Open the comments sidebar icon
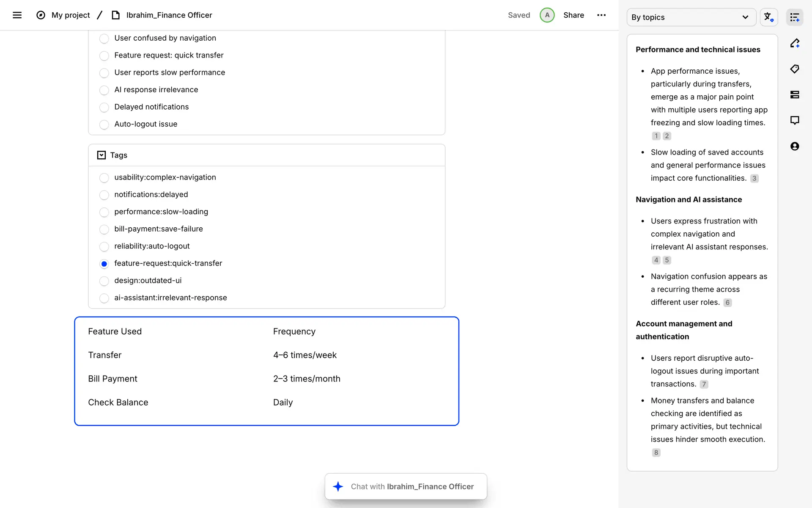This screenshot has width=812, height=508. [795, 121]
